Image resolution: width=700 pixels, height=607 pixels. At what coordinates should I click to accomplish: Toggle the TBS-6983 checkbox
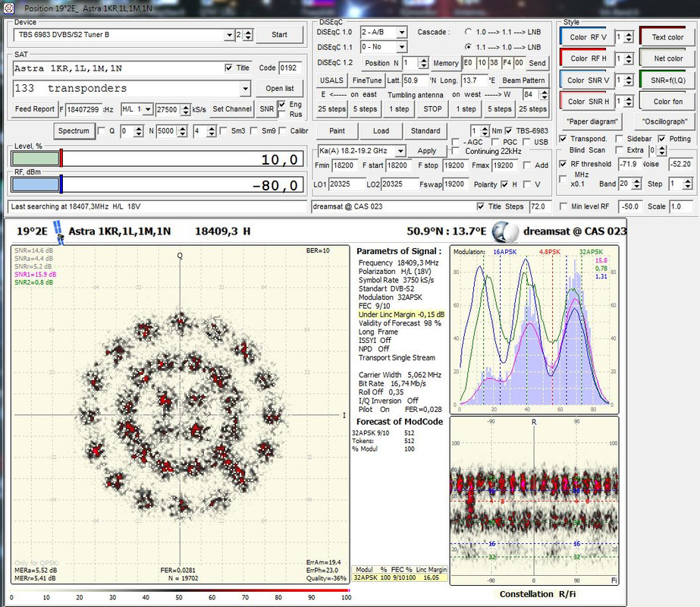tap(508, 131)
